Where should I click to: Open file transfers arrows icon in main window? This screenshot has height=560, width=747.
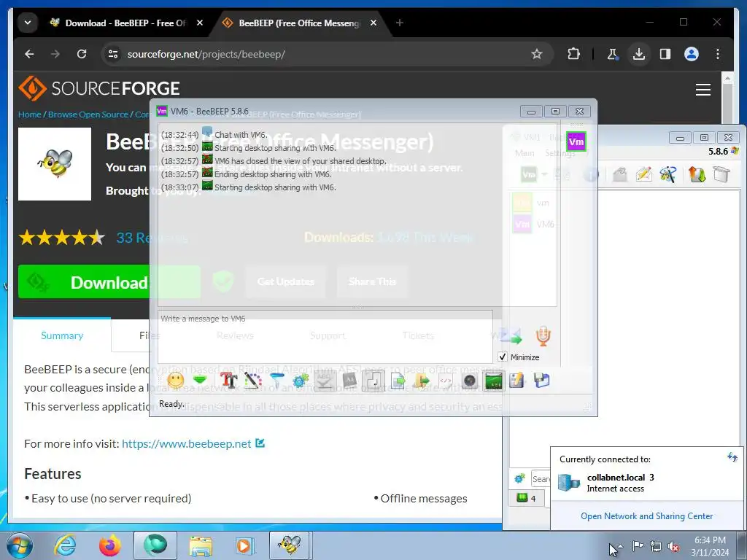697,174
